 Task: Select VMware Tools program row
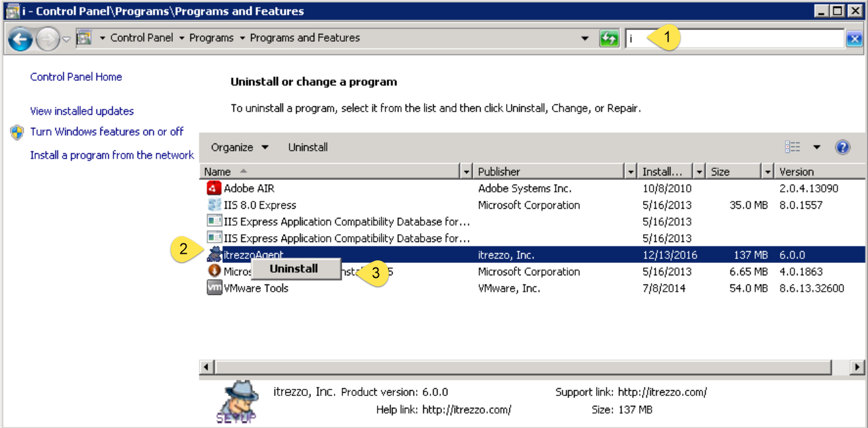tap(532, 288)
